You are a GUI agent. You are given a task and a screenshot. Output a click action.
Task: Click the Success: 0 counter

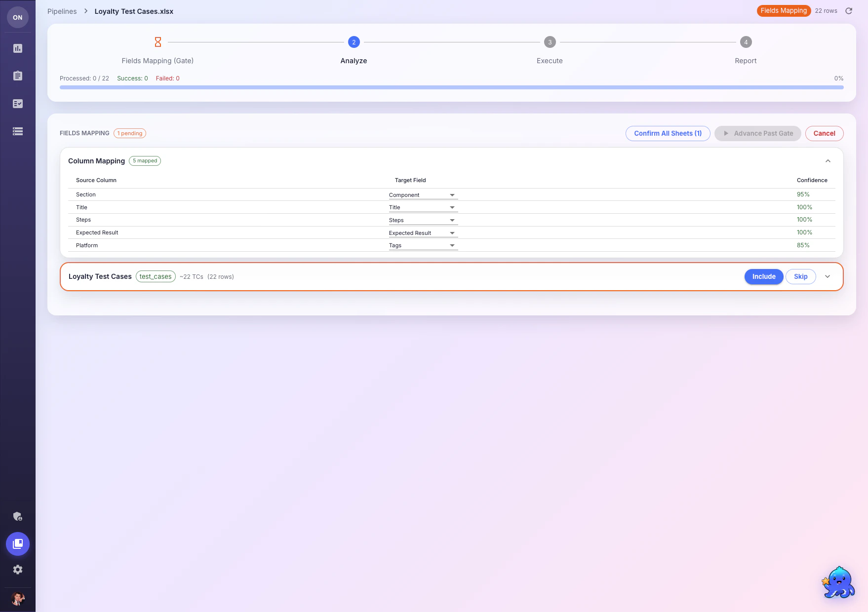point(132,78)
